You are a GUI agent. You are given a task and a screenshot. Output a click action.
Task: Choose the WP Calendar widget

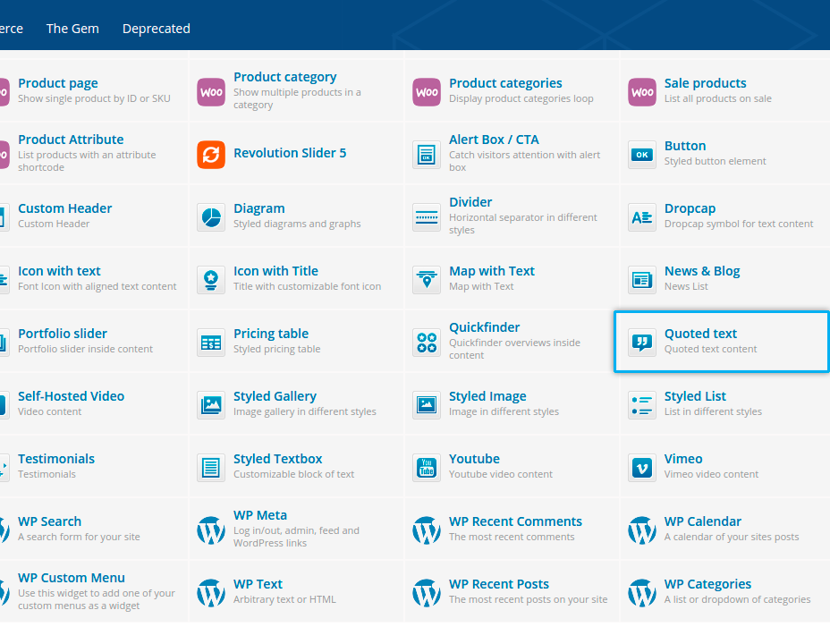[x=702, y=522]
